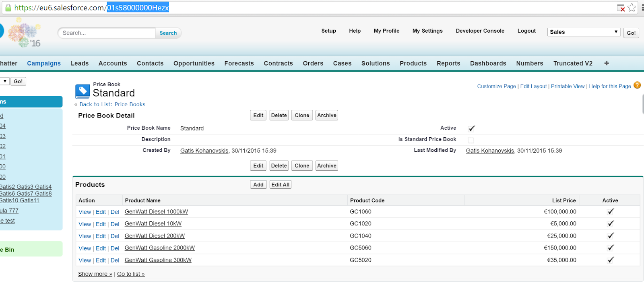Screen dimensions: 644x283
Task: Open the Truncated V2 tab
Action: (x=573, y=63)
